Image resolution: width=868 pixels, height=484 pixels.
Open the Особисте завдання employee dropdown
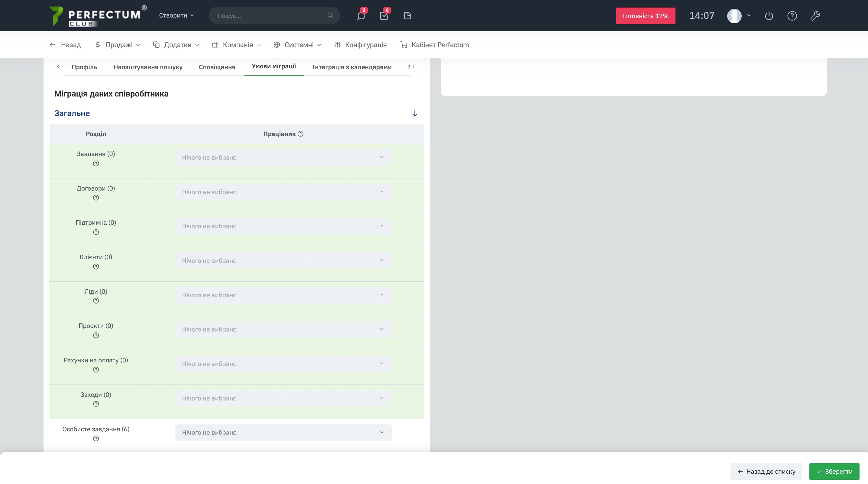pos(283,432)
